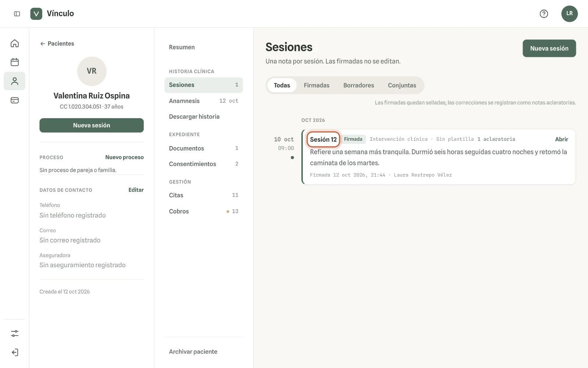
Task: Open Consentimientos section
Action: (204, 164)
